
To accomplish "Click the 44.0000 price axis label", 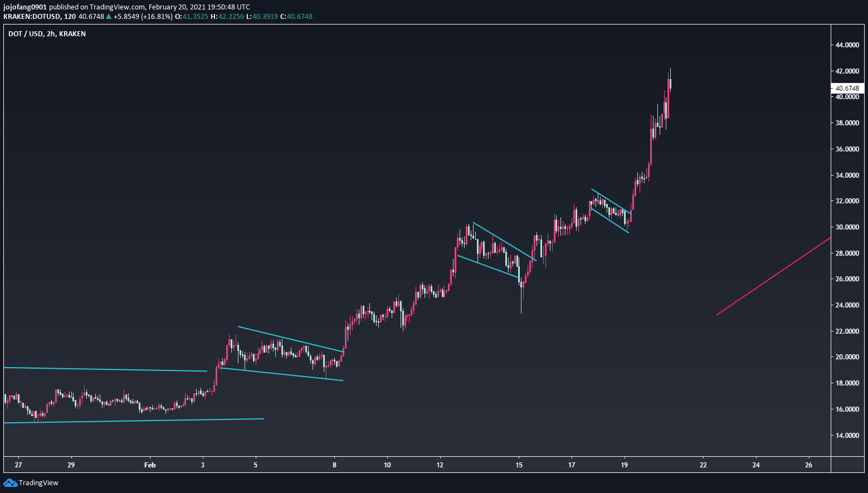I will point(847,45).
